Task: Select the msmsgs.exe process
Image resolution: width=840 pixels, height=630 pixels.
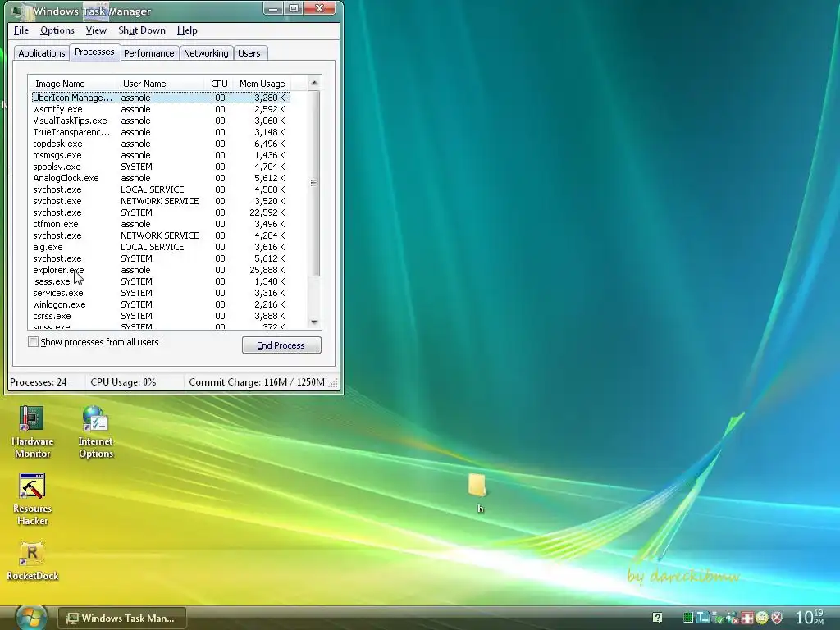Action: [161, 155]
